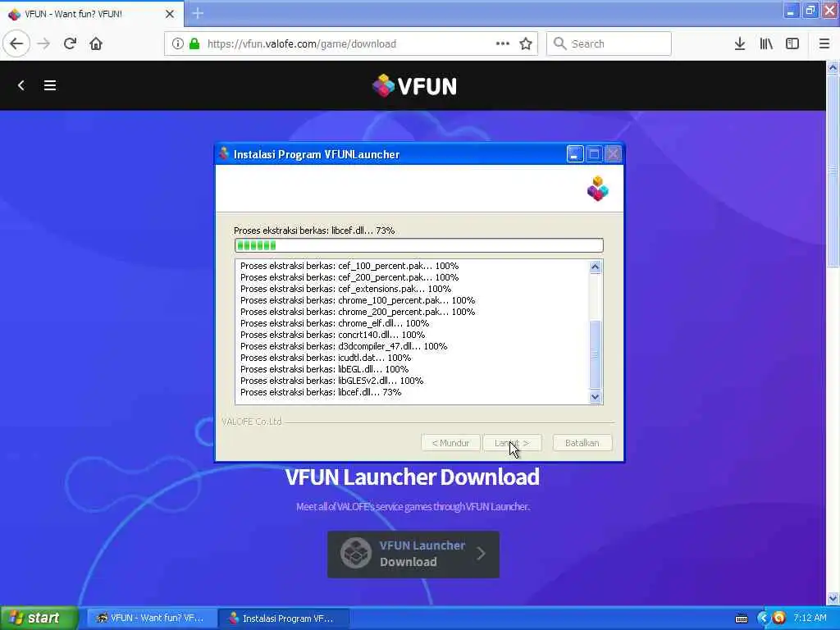Show site information icon in address bar
Image resolution: width=840 pixels, height=630 pixels.
(177, 43)
